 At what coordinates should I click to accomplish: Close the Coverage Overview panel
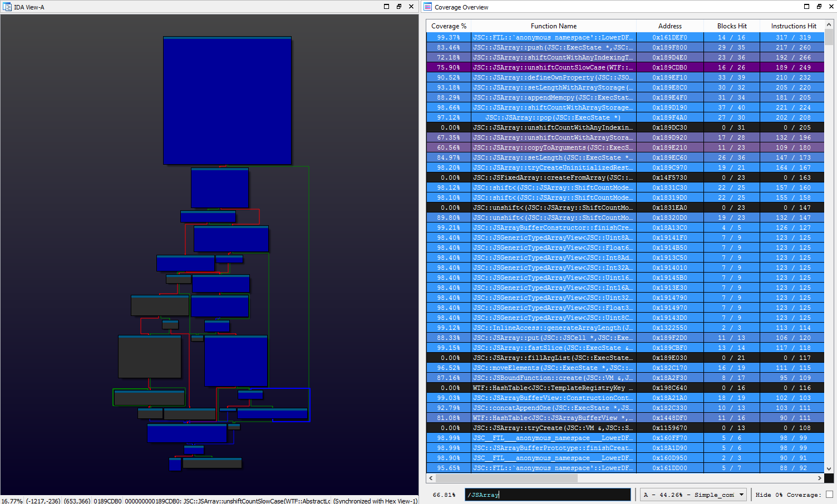click(x=831, y=7)
